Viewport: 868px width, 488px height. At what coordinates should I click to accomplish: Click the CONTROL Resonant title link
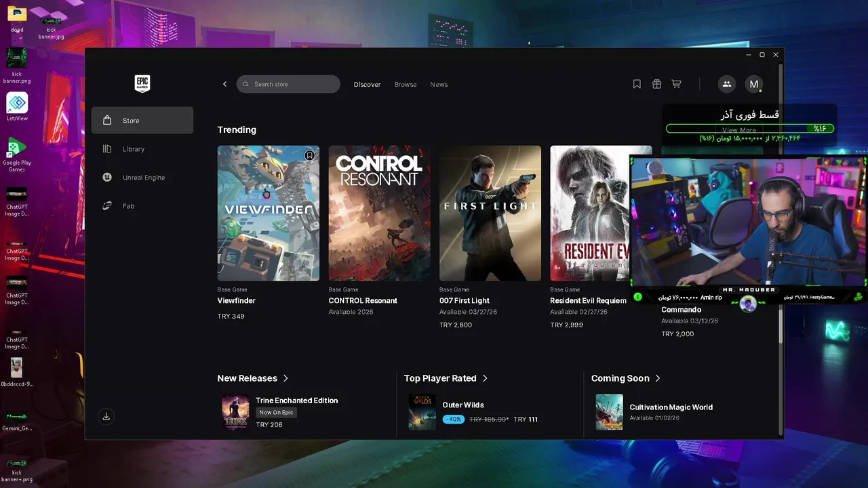pyautogui.click(x=363, y=301)
